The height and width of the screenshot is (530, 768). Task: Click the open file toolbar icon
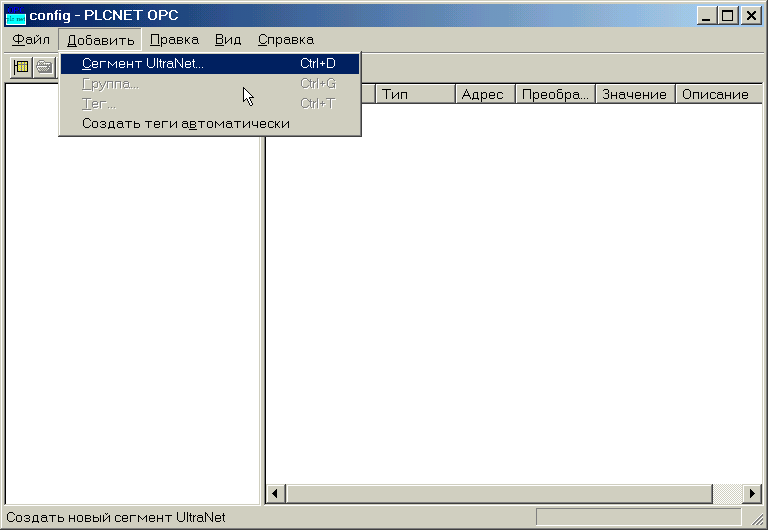[44, 67]
